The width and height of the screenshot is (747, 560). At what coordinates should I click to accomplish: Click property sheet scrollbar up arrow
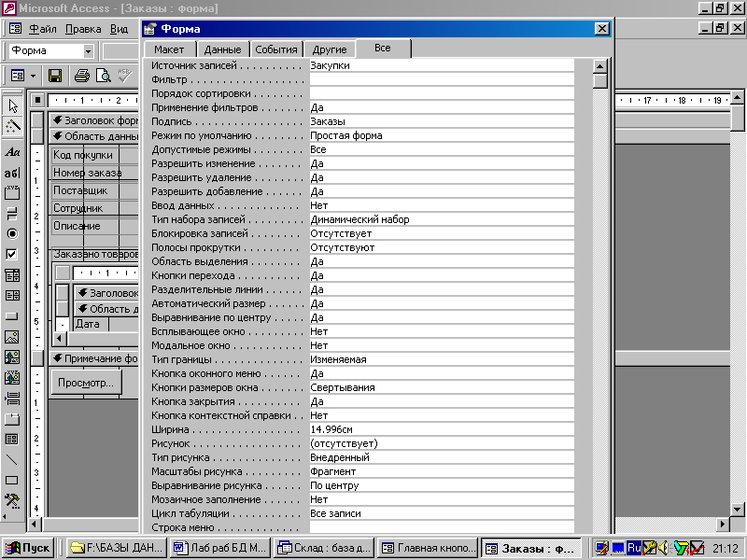(x=600, y=66)
